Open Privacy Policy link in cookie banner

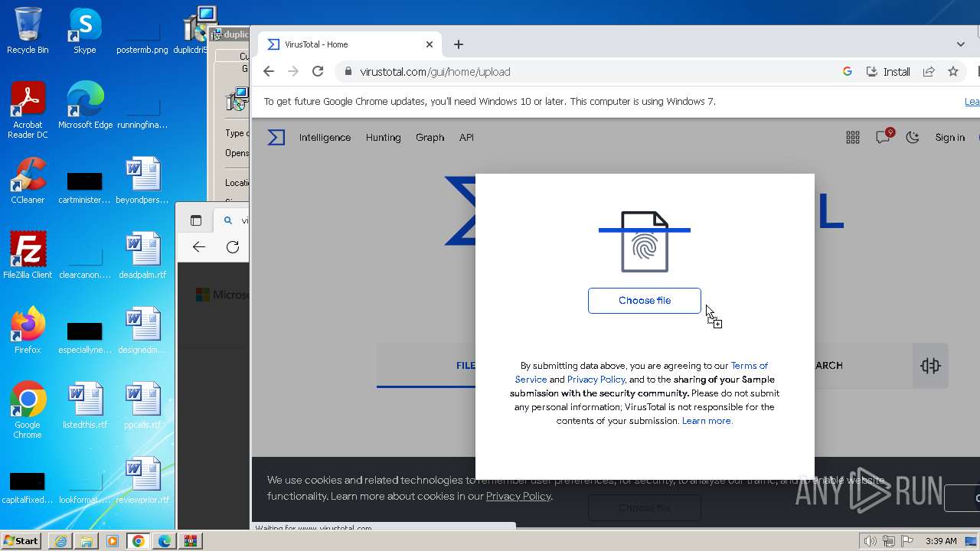[x=518, y=496]
